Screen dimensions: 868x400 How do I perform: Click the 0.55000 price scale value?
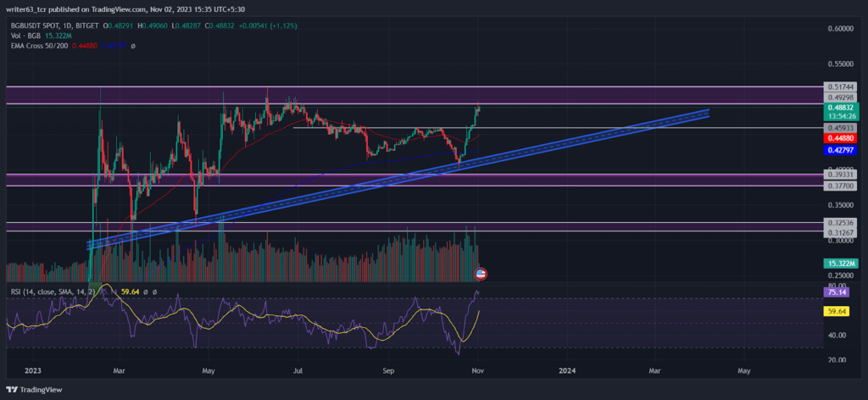839,64
